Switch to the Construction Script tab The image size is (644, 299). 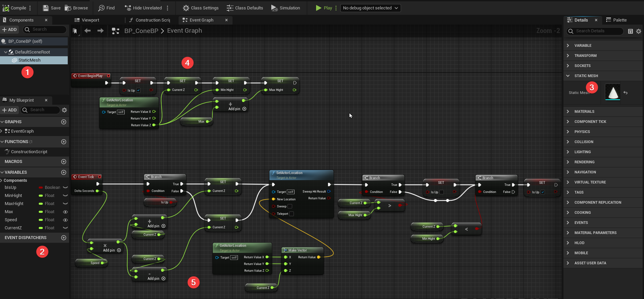150,20
